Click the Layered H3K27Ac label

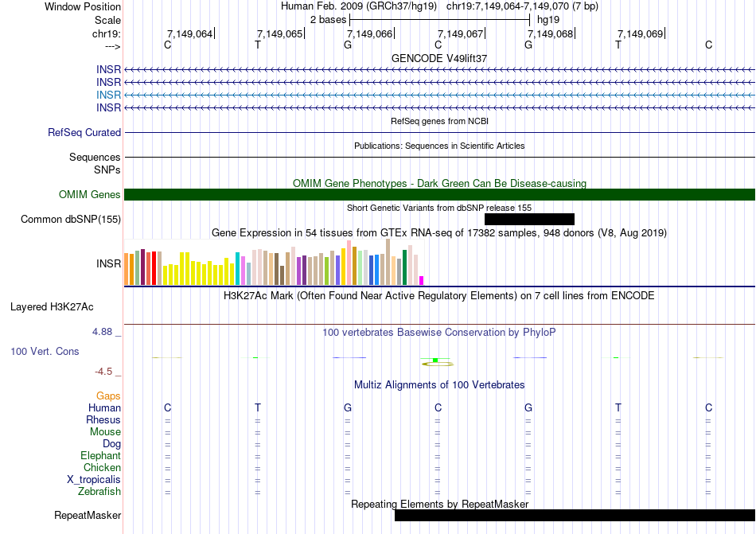click(x=52, y=307)
